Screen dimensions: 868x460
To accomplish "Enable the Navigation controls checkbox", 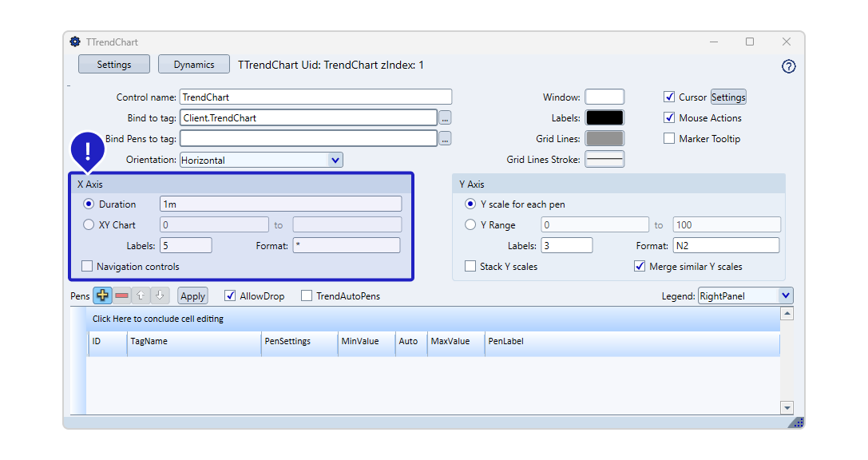I will [x=88, y=267].
